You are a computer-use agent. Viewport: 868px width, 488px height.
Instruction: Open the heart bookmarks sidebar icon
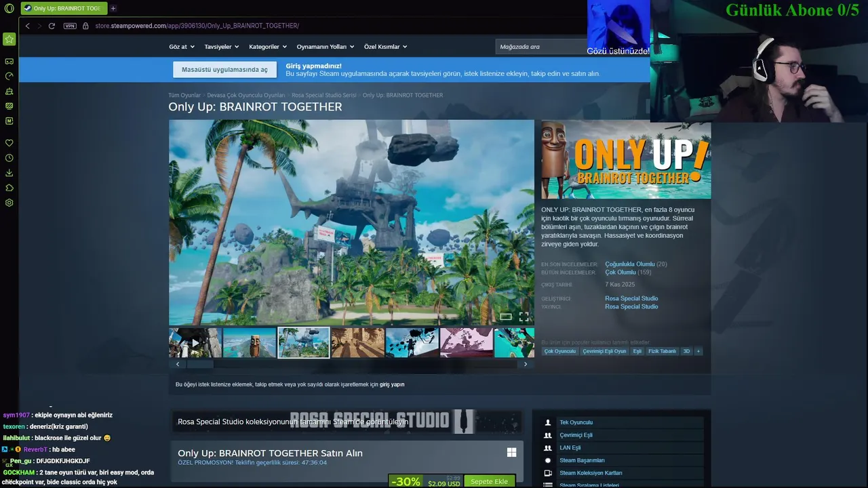[9, 143]
